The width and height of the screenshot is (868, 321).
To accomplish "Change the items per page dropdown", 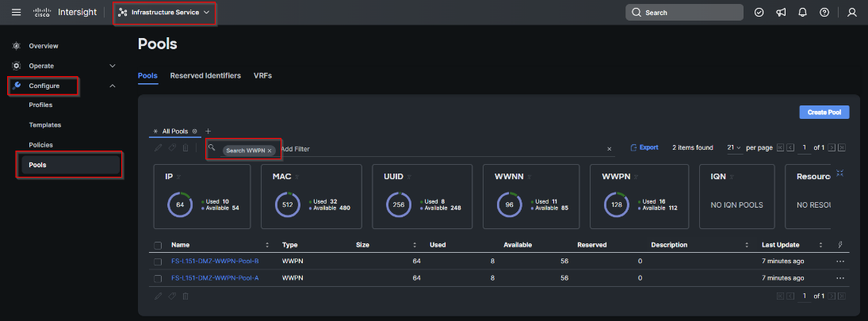I will point(734,147).
